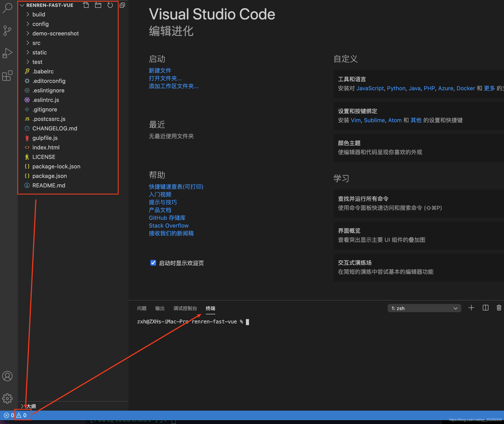Open the Run and Debug view
This screenshot has width=504, height=424.
pos(8,53)
